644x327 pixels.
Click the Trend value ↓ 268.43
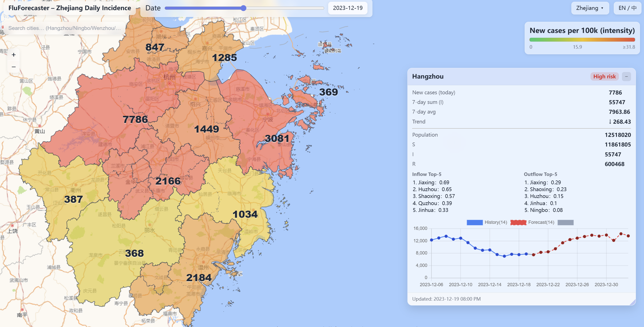click(619, 122)
